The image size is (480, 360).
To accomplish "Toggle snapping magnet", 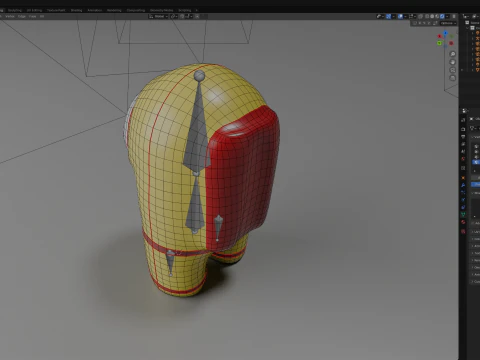I will pos(182,16).
